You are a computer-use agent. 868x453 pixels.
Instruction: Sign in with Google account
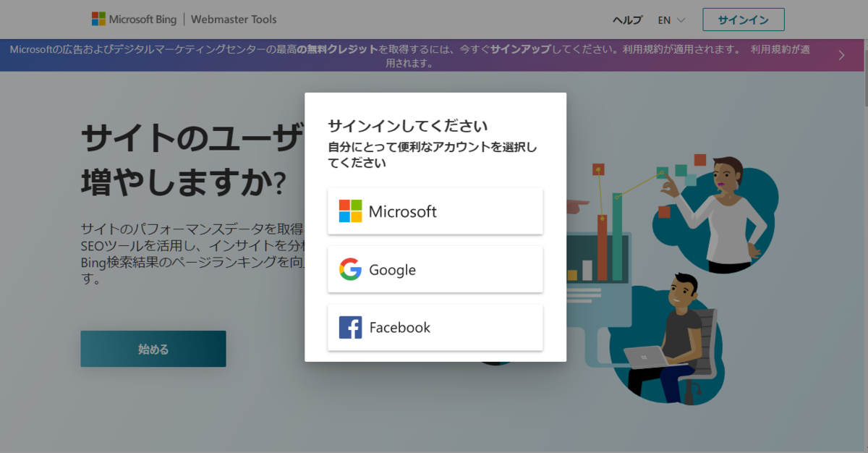(435, 269)
